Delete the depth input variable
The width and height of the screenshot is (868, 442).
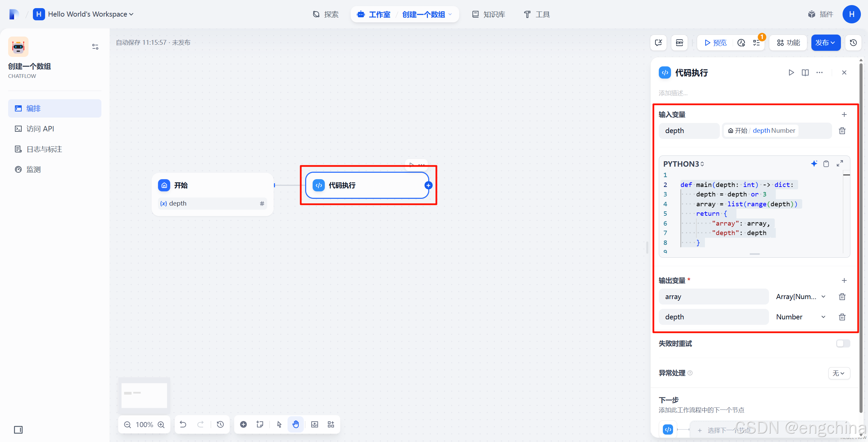tap(842, 131)
